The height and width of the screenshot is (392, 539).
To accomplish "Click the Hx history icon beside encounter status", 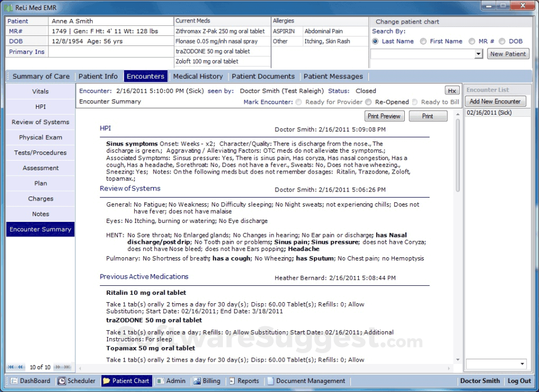I will pyautogui.click(x=452, y=90).
